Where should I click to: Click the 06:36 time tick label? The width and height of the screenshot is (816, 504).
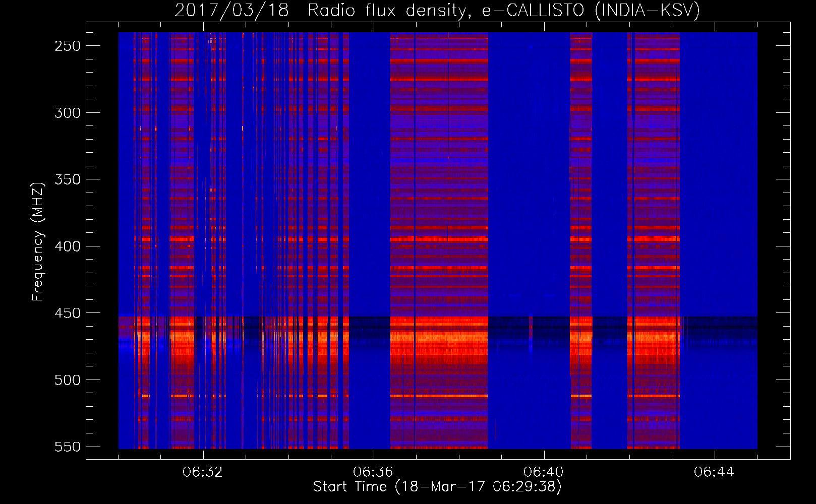pos(373,472)
